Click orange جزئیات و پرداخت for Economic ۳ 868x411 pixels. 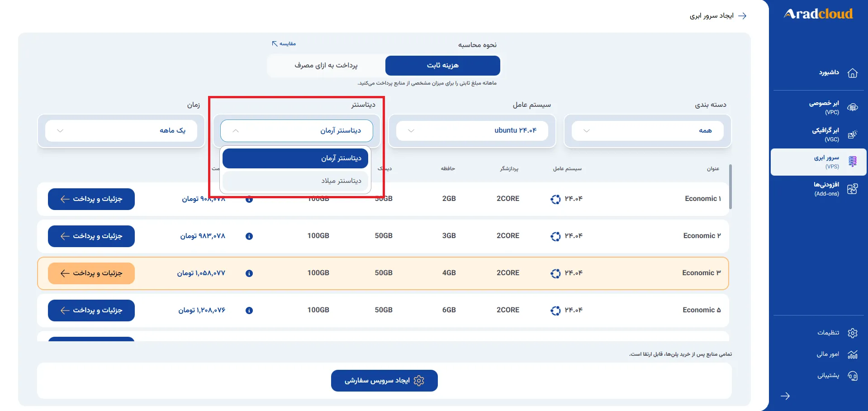(91, 273)
